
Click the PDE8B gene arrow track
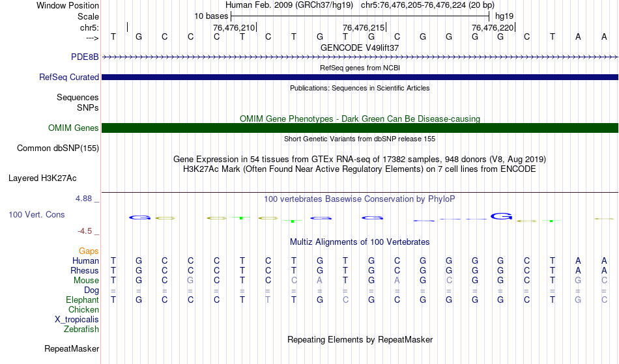click(x=360, y=57)
